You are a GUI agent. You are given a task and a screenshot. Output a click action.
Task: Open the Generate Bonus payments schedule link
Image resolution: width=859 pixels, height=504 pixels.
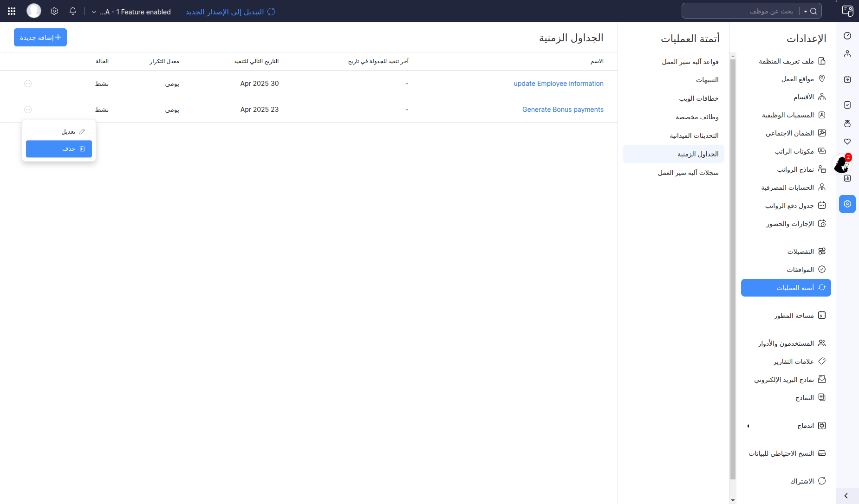tap(563, 110)
